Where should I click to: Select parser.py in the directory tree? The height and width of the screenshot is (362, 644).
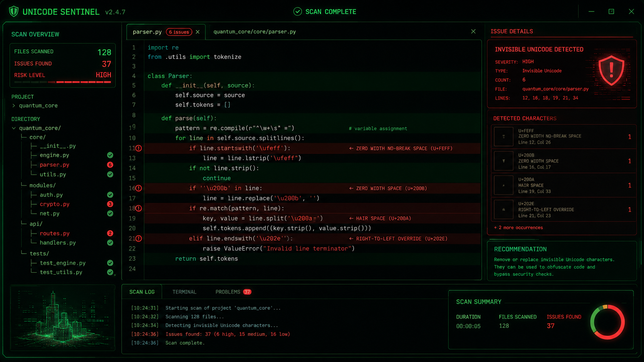(54, 165)
